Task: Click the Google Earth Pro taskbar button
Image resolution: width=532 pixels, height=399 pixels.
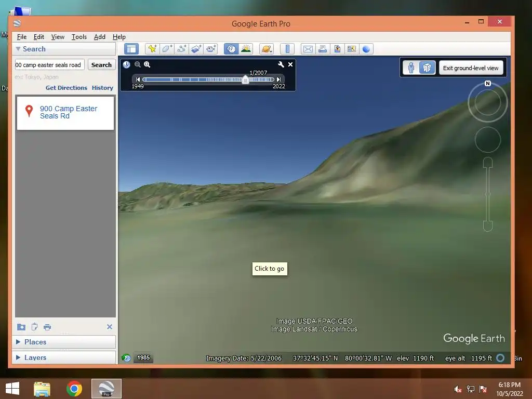Action: pos(106,389)
